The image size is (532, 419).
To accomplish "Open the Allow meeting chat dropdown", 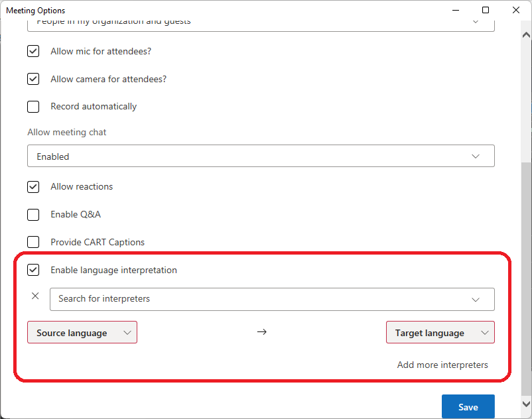I will [261, 156].
